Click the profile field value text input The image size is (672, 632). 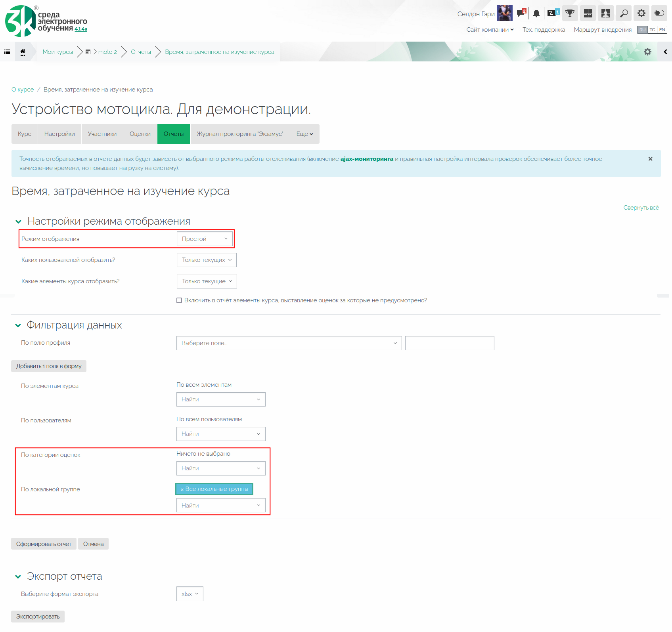coord(450,343)
